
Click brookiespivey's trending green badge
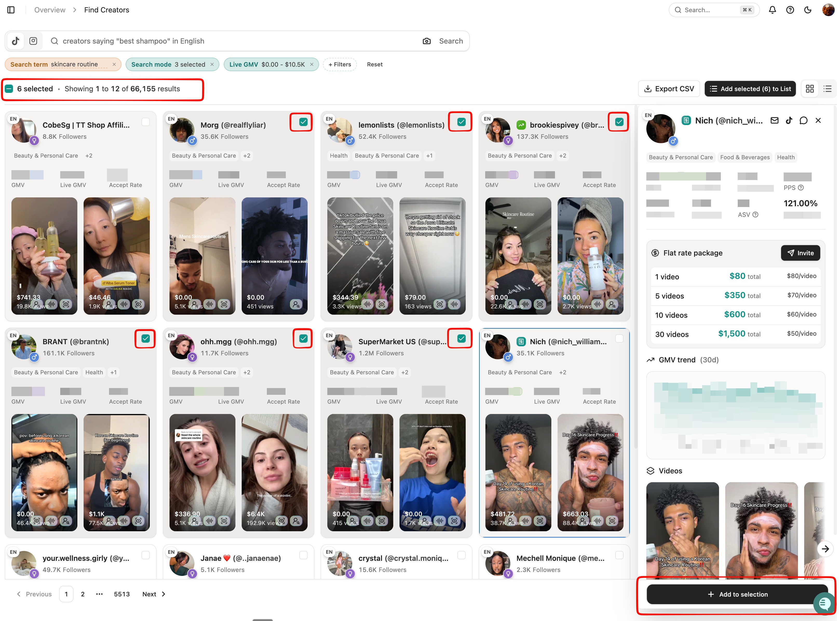pos(521,125)
